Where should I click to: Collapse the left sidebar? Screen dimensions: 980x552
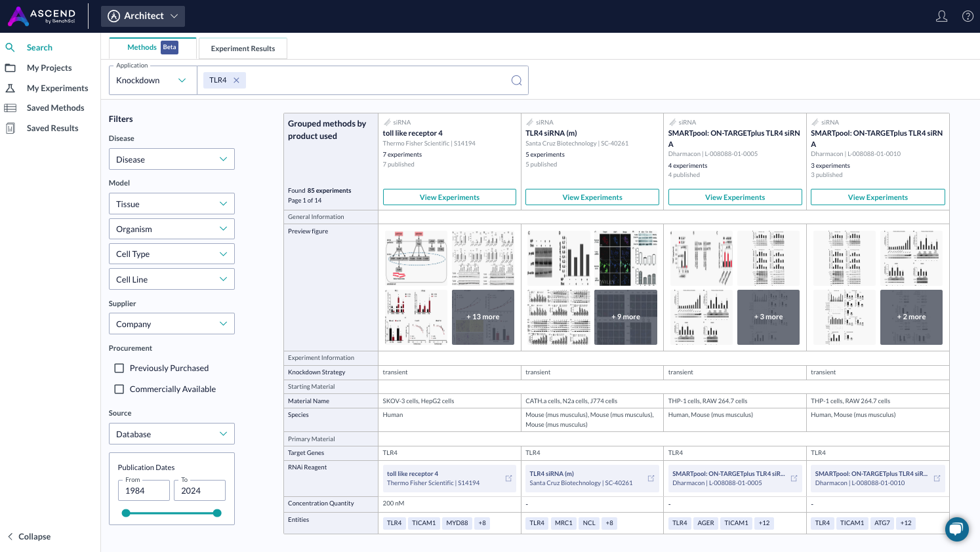29,536
